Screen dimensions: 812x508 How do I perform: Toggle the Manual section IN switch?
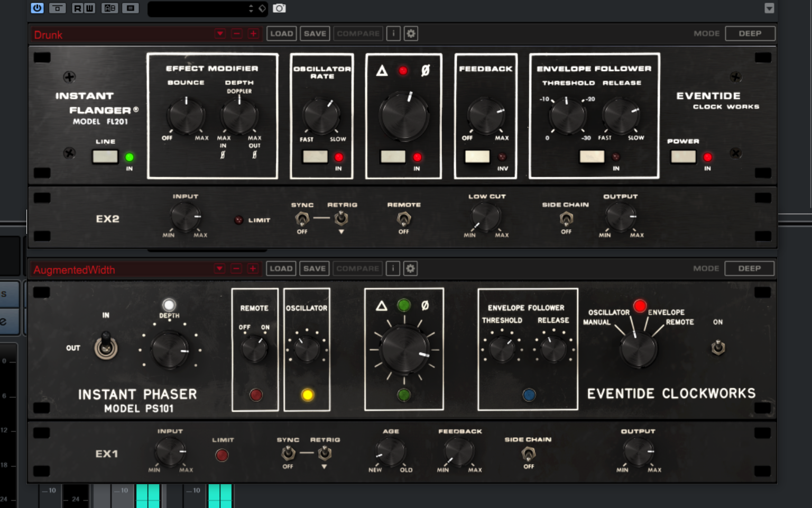tap(393, 157)
